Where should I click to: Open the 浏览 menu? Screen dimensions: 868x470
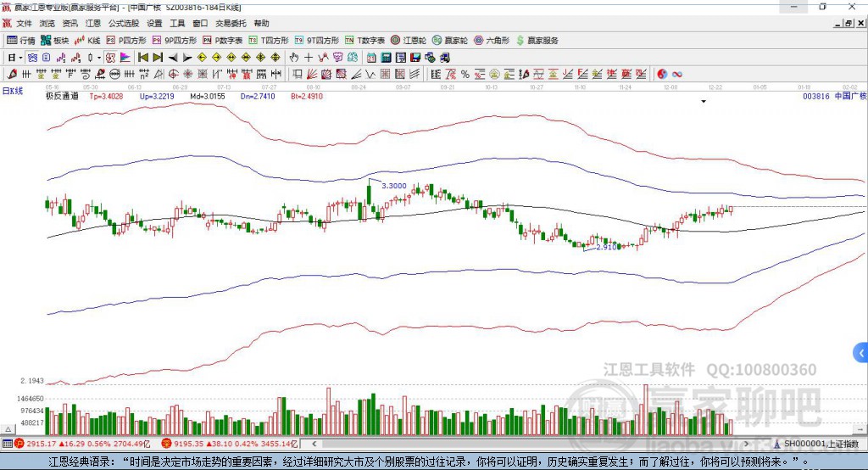pyautogui.click(x=47, y=23)
